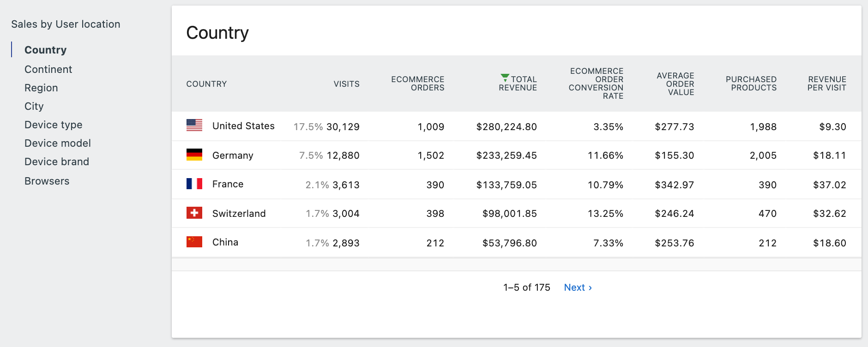Click the United States flag icon
The height and width of the screenshot is (347, 868).
point(194,125)
